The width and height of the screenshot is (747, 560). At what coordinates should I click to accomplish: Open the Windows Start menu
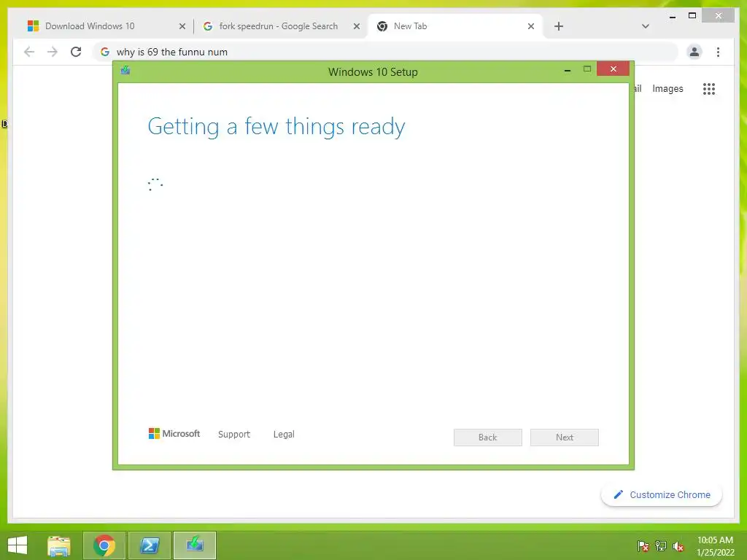[18, 545]
